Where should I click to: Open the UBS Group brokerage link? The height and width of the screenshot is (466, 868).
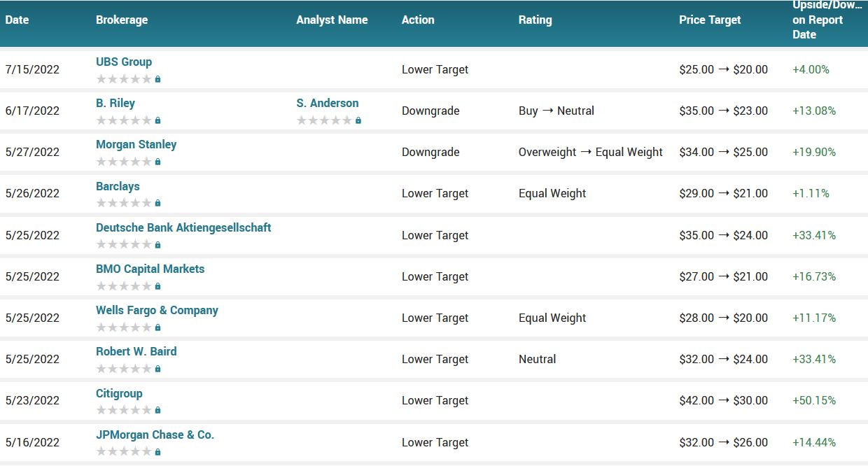coord(124,62)
